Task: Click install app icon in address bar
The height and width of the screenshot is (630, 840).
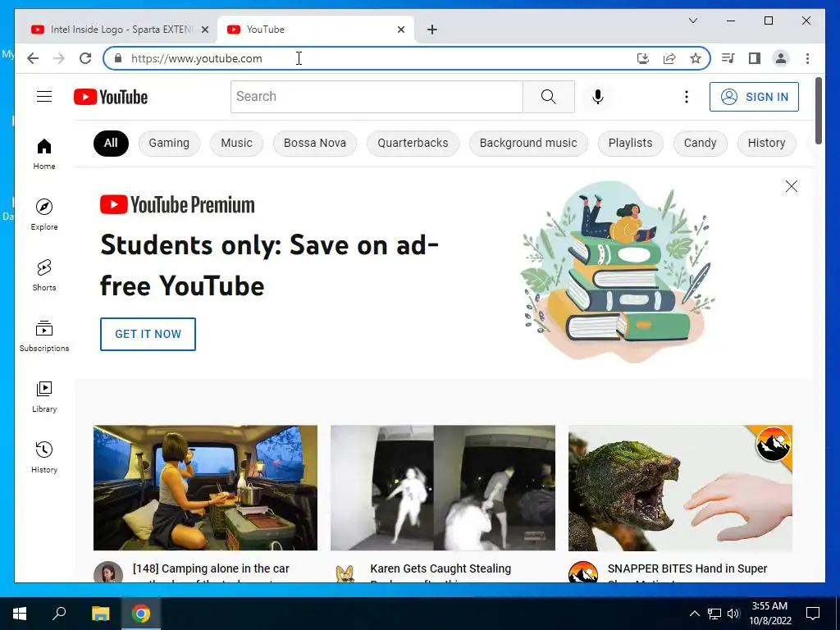Action: (643, 58)
